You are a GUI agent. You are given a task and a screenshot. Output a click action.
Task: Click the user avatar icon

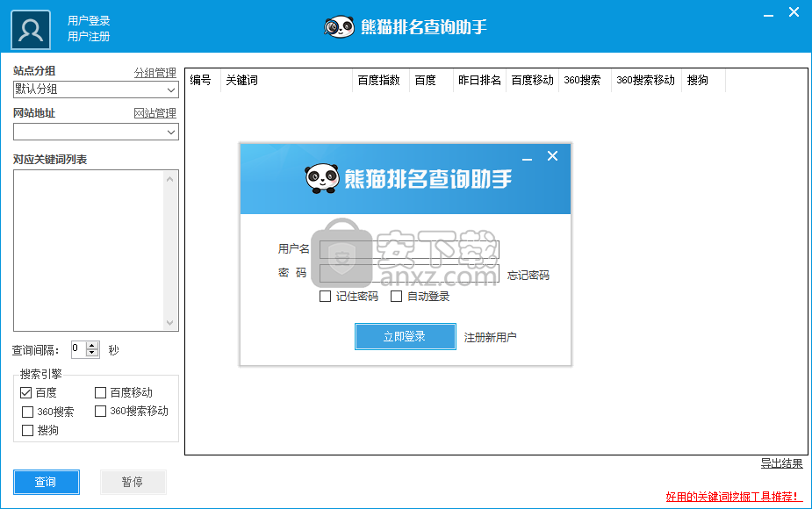coord(31,30)
